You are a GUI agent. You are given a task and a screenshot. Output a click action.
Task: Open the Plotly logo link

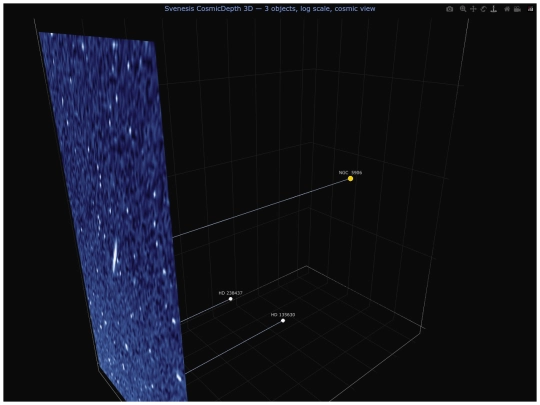click(530, 9)
